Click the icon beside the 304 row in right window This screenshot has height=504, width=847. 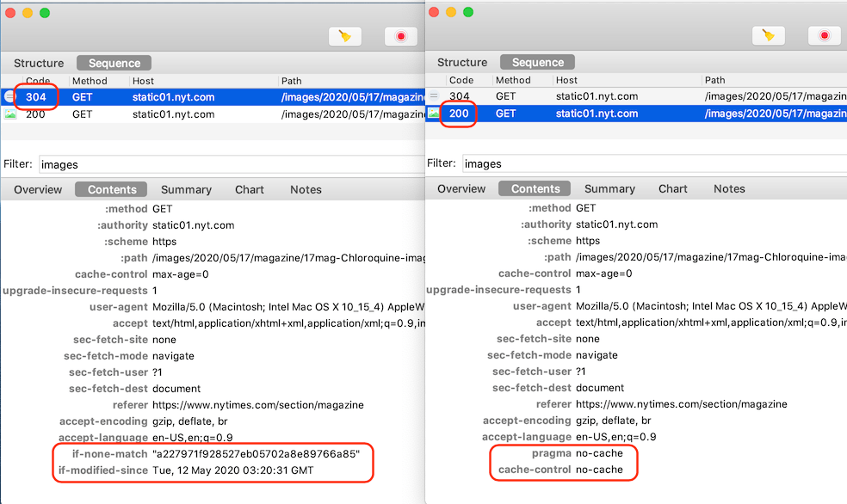coord(434,96)
